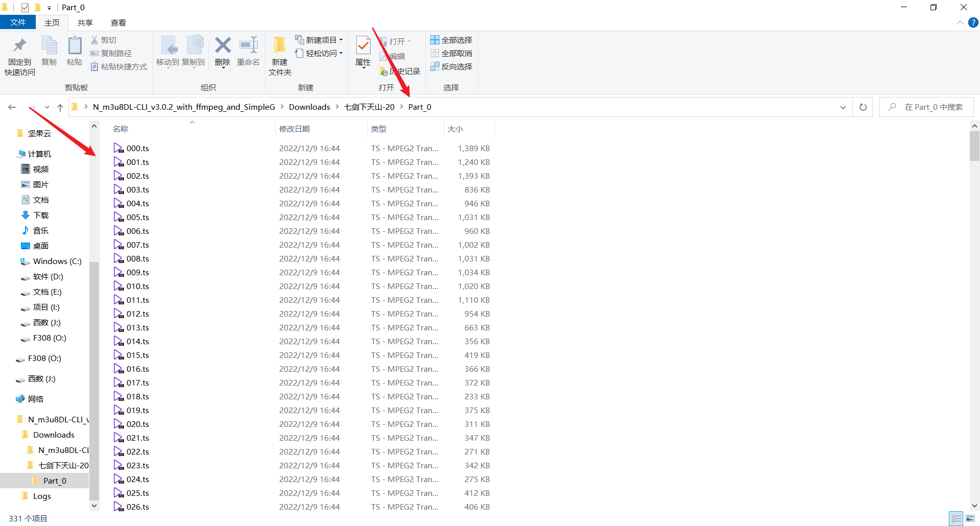Click the 重命名 (Rename) icon
980x526 pixels.
(249, 45)
